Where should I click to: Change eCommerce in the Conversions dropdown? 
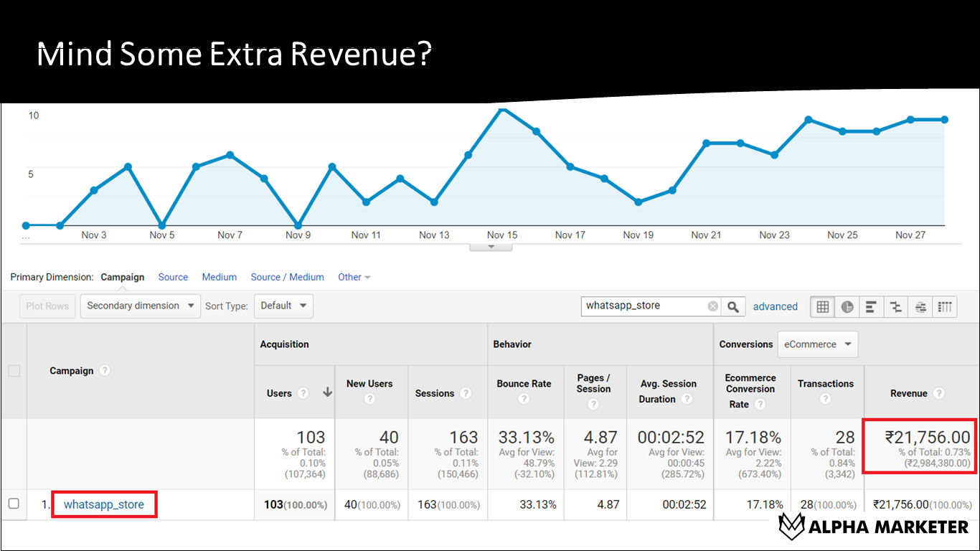(x=817, y=344)
